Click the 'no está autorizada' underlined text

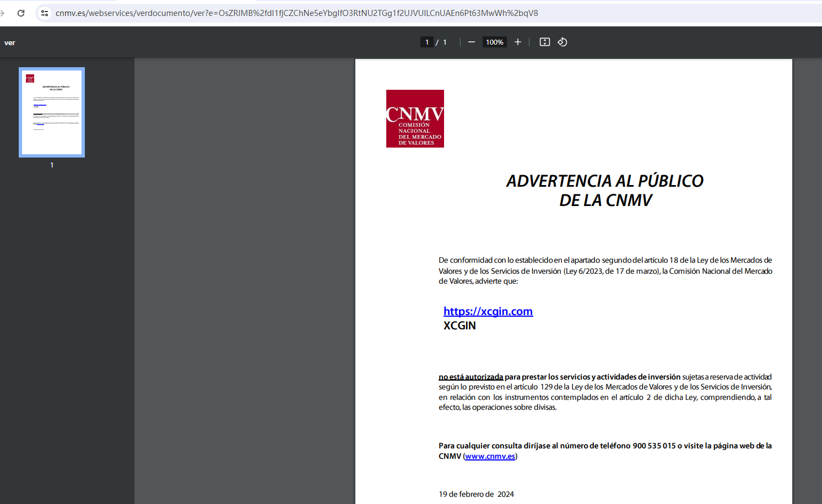click(471, 377)
